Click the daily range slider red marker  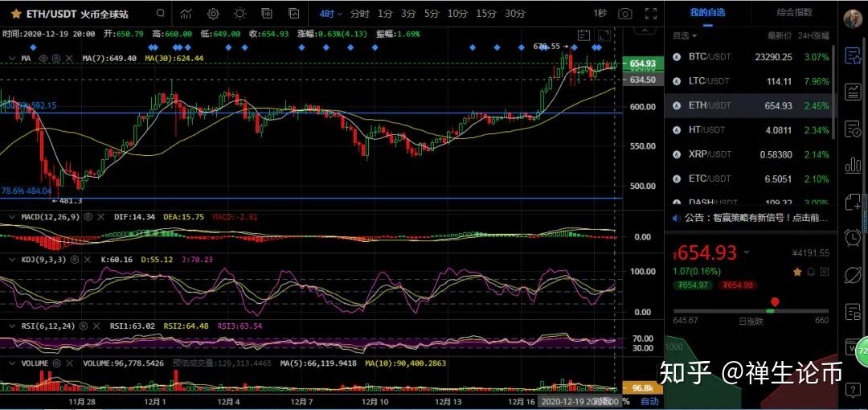pos(775,302)
